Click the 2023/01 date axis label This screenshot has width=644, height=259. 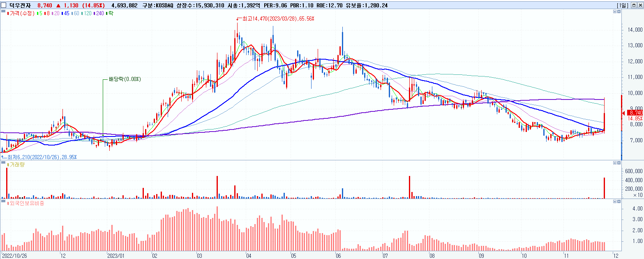tap(115, 255)
